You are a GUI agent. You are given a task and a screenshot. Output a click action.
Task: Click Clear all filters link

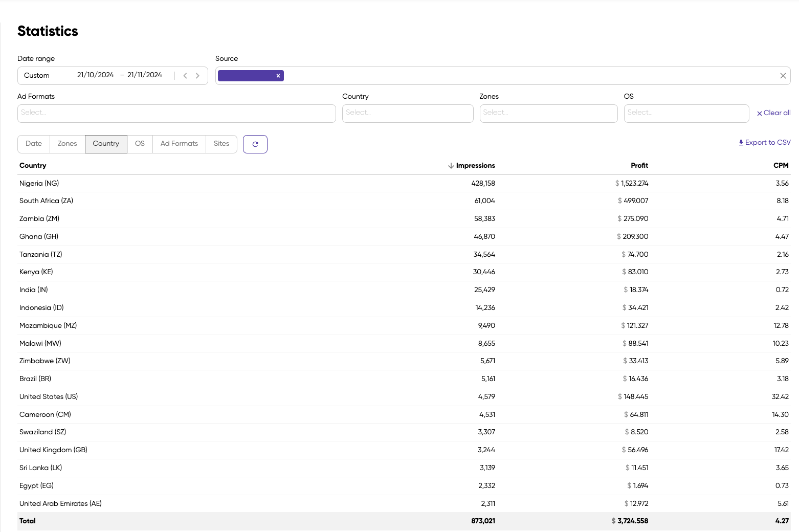click(773, 113)
